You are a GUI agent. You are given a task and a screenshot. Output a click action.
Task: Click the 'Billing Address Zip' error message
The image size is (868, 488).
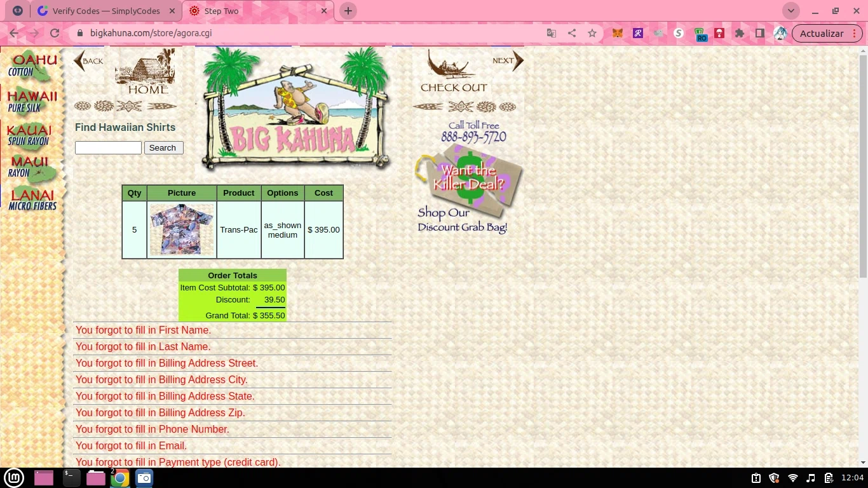click(160, 413)
